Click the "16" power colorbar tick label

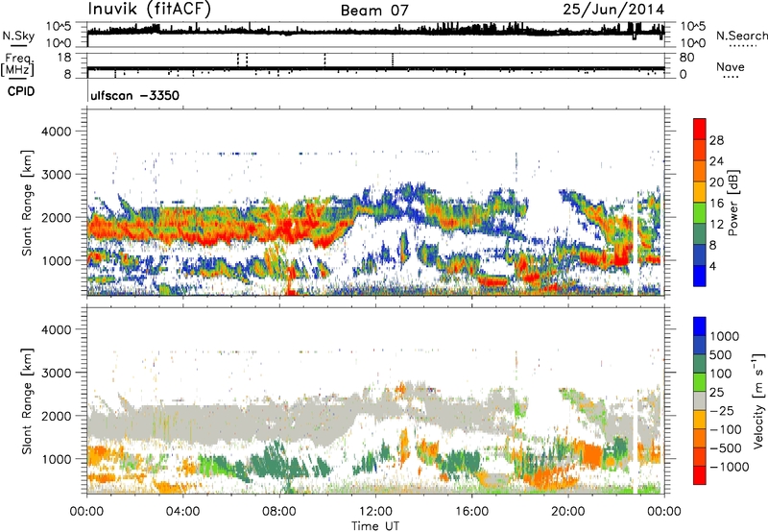pos(716,204)
